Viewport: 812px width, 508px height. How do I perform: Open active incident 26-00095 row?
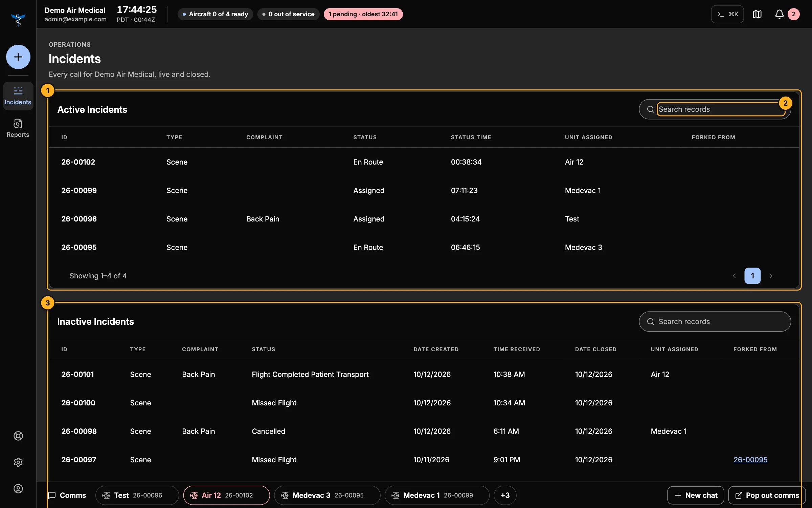424,248
